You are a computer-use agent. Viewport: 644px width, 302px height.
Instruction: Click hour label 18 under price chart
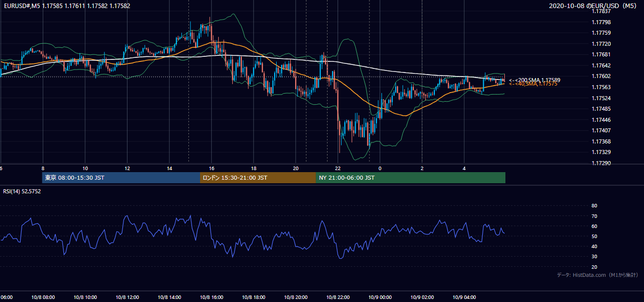253,168
